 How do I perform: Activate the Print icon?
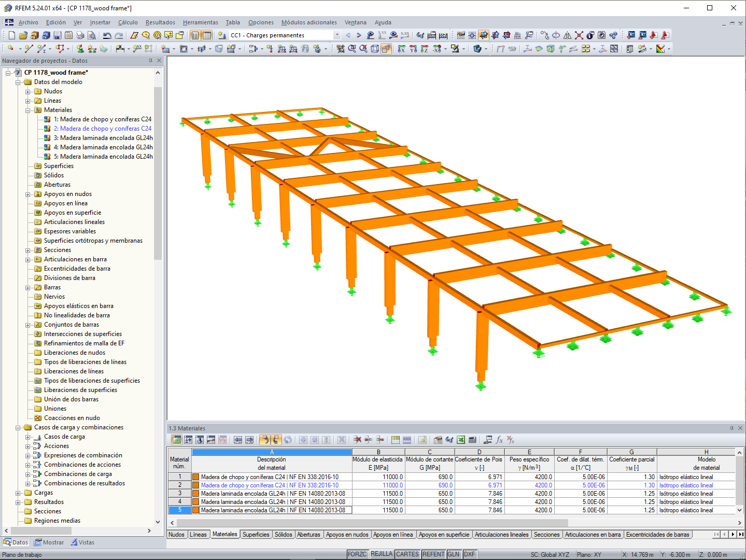coord(79,35)
